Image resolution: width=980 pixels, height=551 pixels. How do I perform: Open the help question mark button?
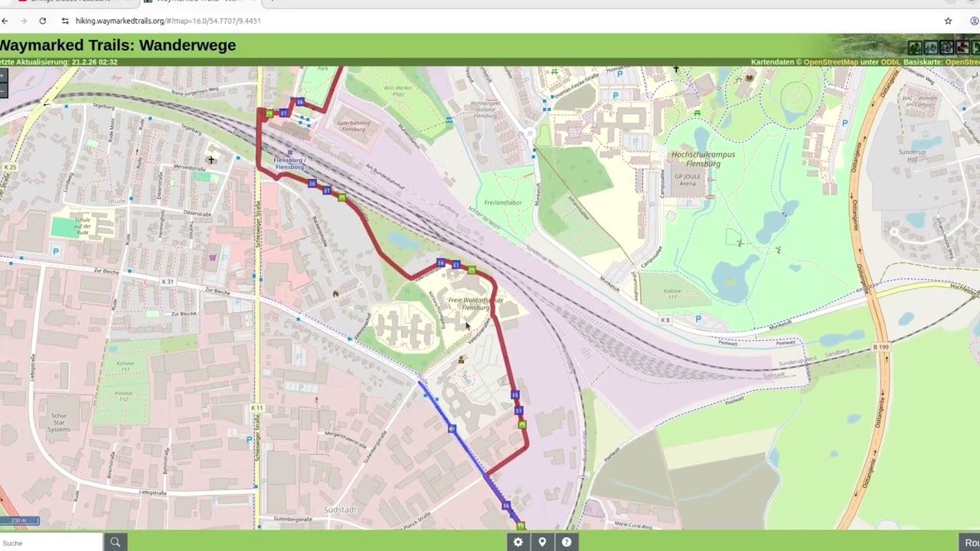pyautogui.click(x=567, y=542)
